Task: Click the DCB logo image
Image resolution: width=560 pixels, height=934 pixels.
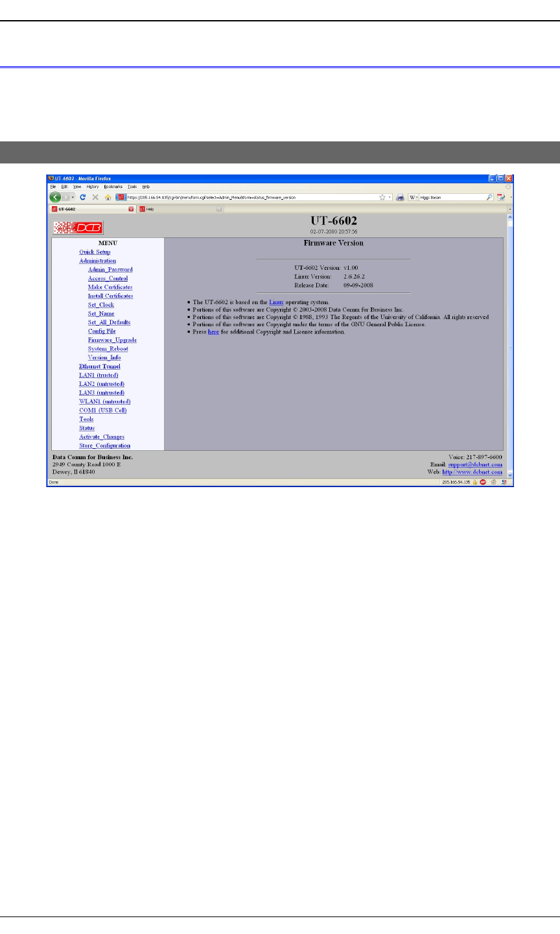Action: tap(78, 227)
